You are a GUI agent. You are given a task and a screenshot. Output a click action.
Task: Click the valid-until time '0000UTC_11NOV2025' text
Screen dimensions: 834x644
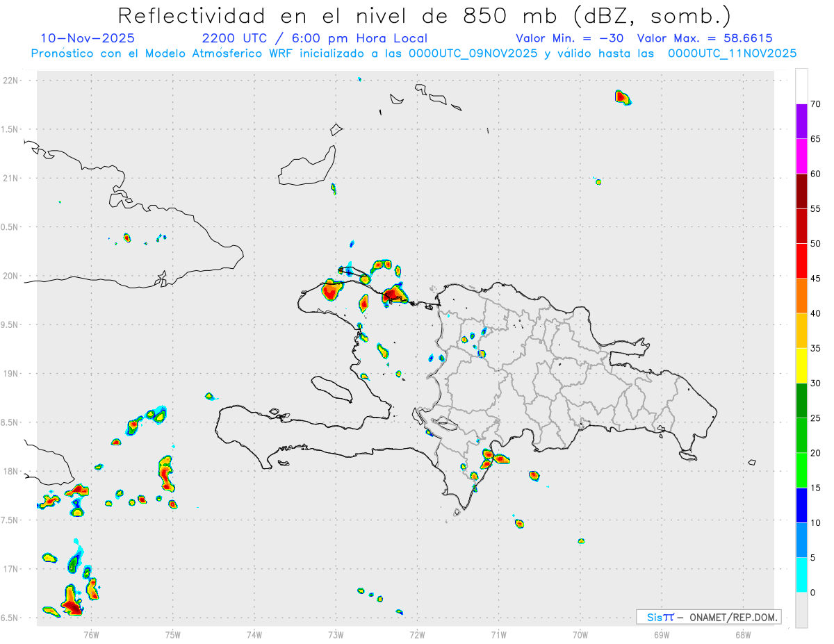coord(732,53)
